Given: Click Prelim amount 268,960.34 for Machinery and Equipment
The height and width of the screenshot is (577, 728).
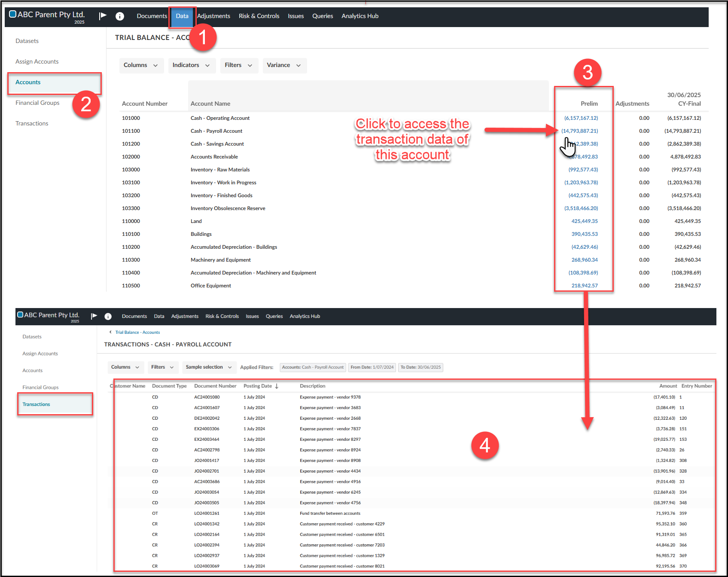Looking at the screenshot, I should point(585,260).
